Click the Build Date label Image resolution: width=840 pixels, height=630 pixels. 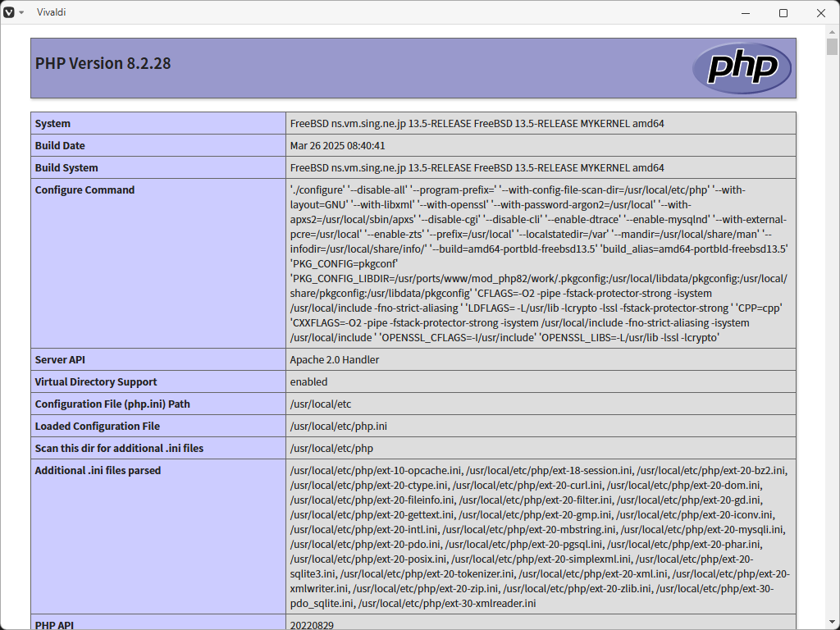[x=60, y=146]
